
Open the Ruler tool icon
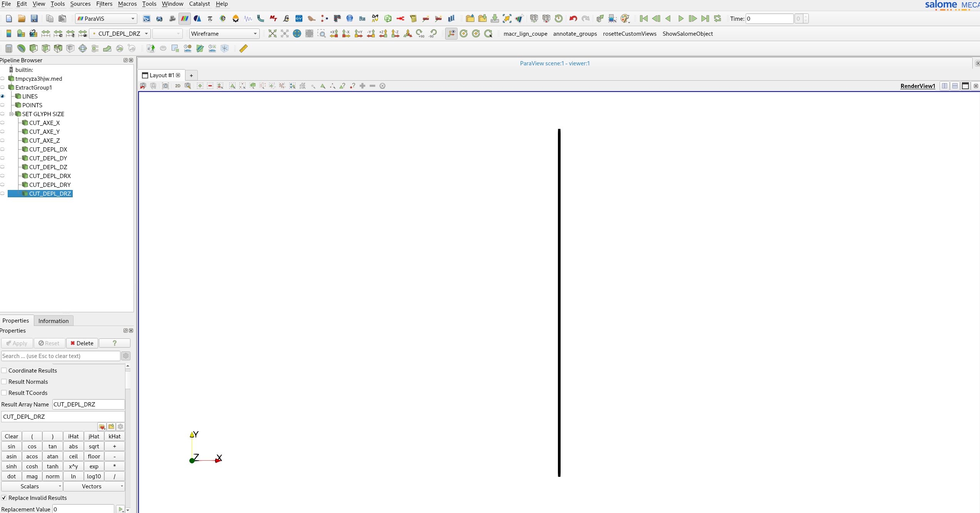click(244, 48)
